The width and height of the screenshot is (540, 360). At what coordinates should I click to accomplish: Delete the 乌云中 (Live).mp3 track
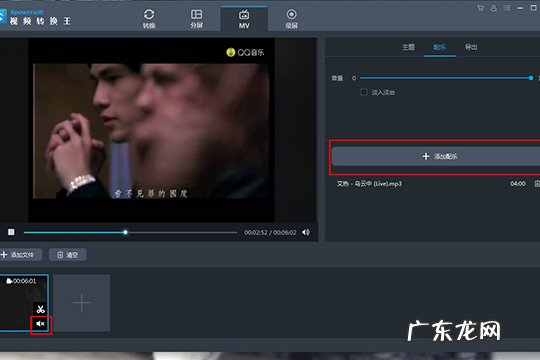[537, 184]
